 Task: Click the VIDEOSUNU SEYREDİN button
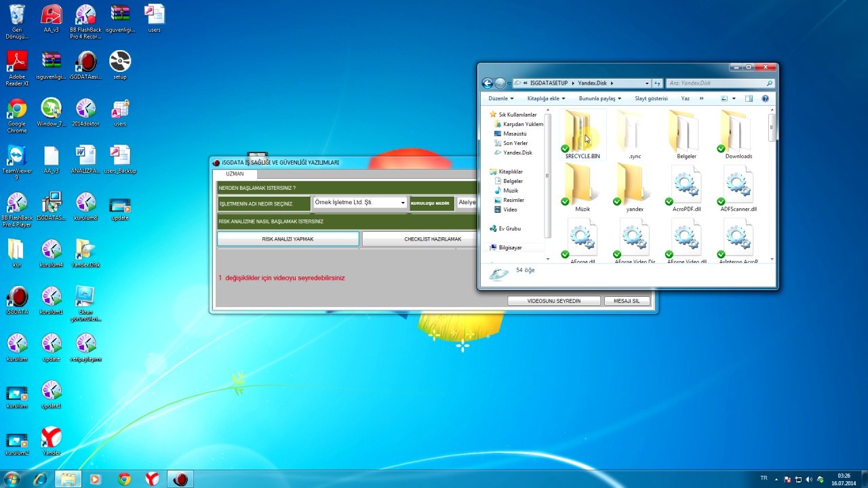(x=554, y=301)
